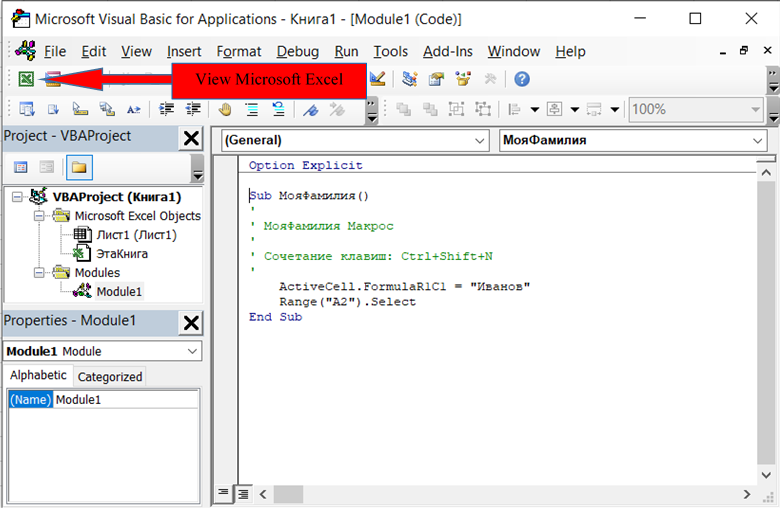Click the Ungroup controls icon
The height and width of the screenshot is (510, 780).
click(483, 109)
